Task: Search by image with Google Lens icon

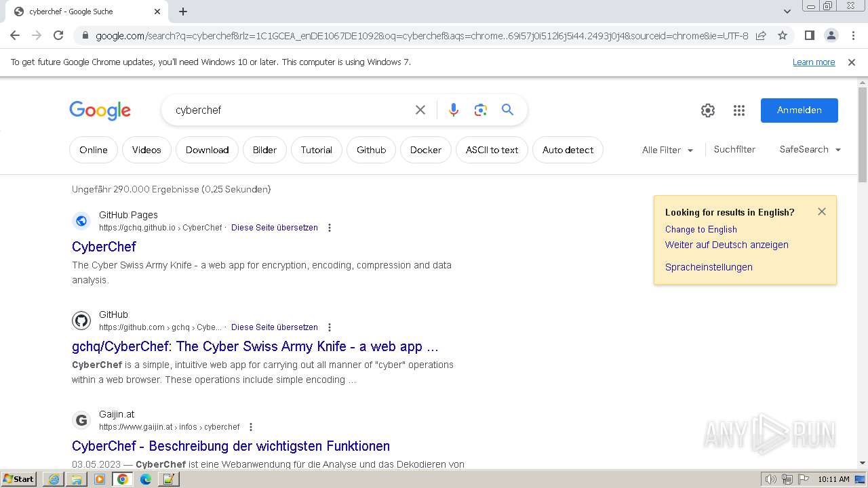Action: click(x=481, y=110)
